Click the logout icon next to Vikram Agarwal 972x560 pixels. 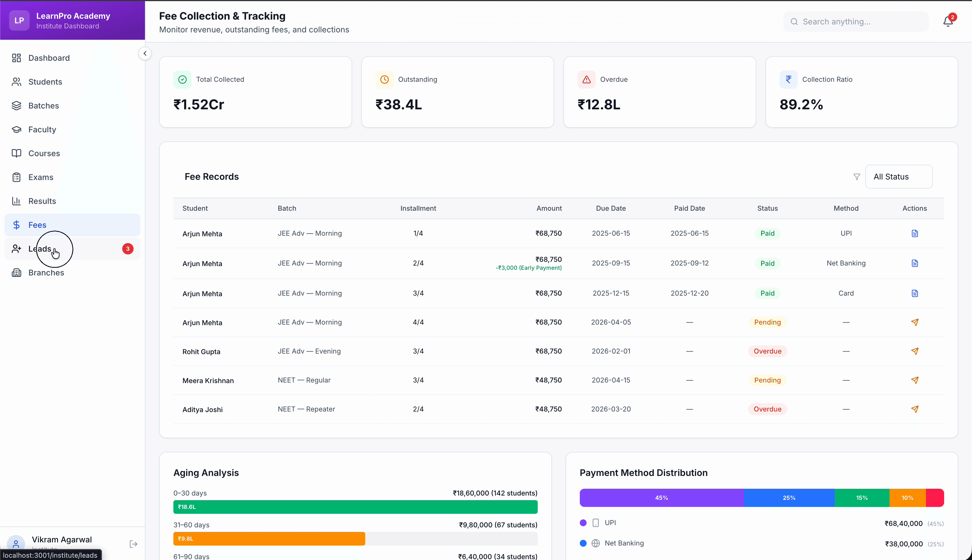[133, 544]
